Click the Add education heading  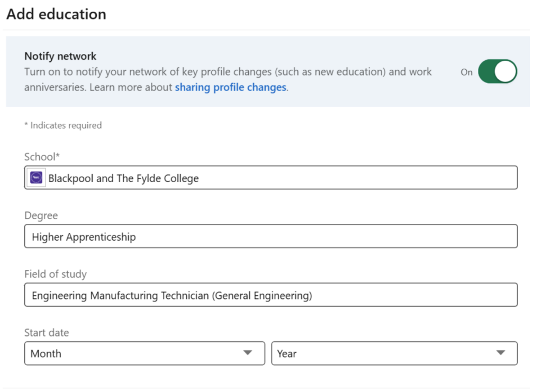click(56, 14)
